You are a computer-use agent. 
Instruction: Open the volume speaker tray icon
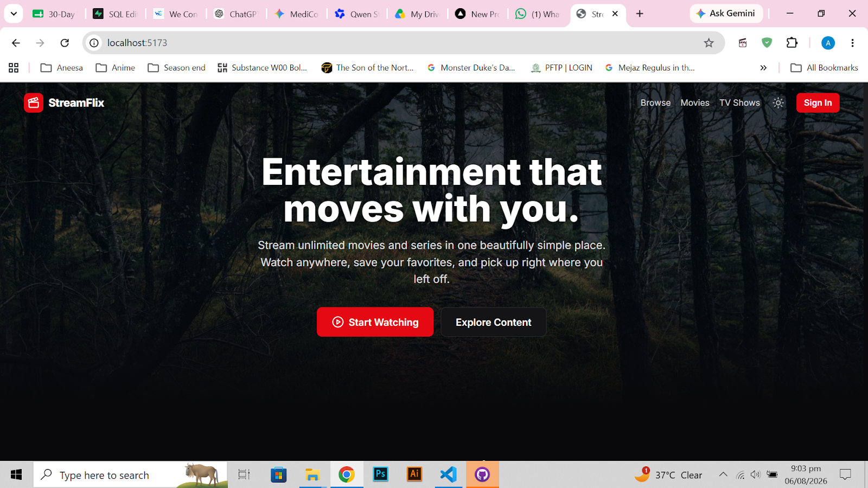pos(756,475)
